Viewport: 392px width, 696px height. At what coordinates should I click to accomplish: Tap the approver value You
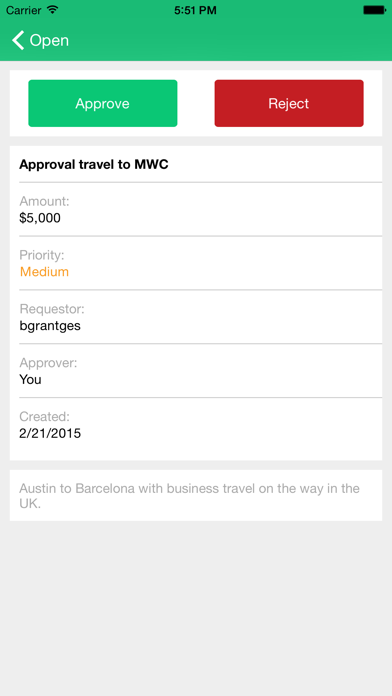[x=30, y=380]
